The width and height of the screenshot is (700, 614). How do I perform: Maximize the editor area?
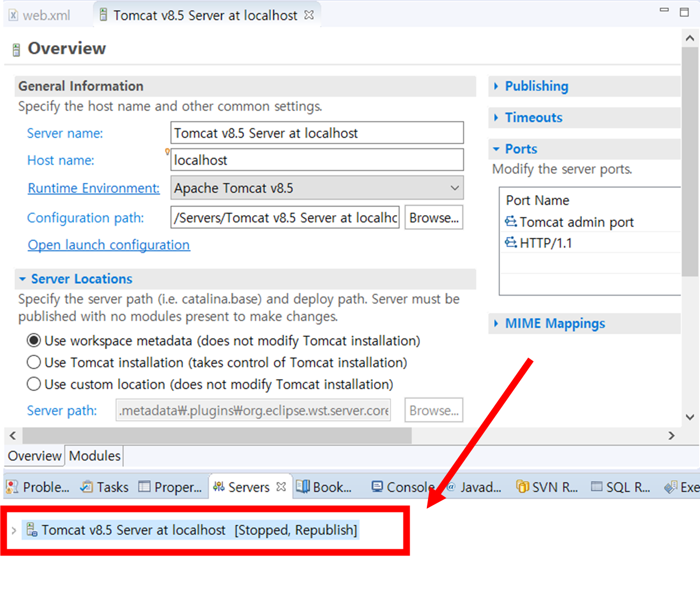click(684, 12)
